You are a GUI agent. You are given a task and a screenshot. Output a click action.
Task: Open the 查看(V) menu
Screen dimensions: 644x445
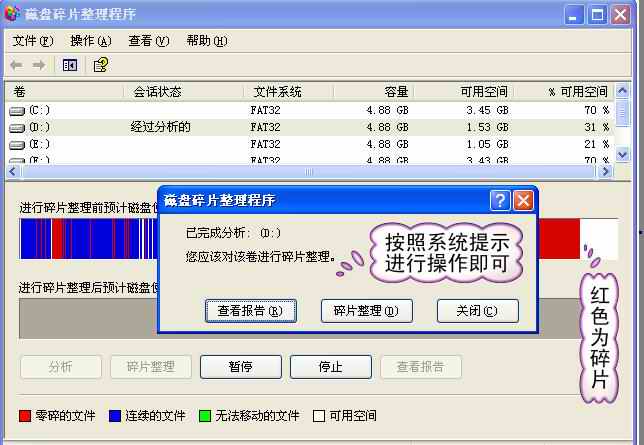[149, 41]
